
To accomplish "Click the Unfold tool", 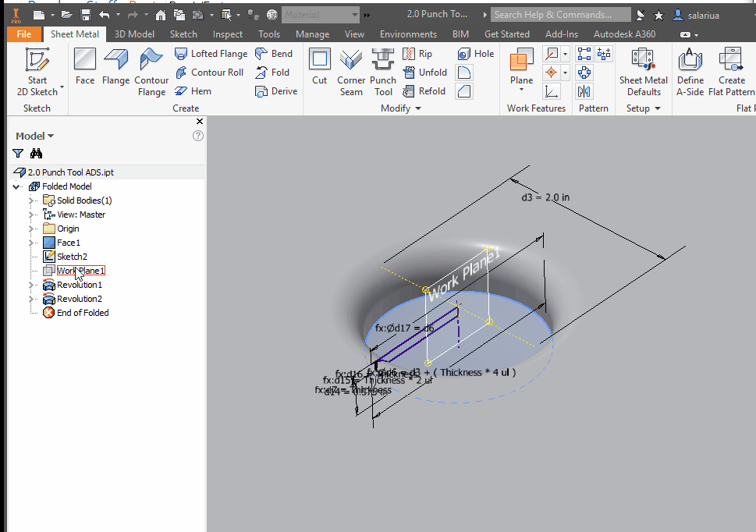I will tap(424, 73).
